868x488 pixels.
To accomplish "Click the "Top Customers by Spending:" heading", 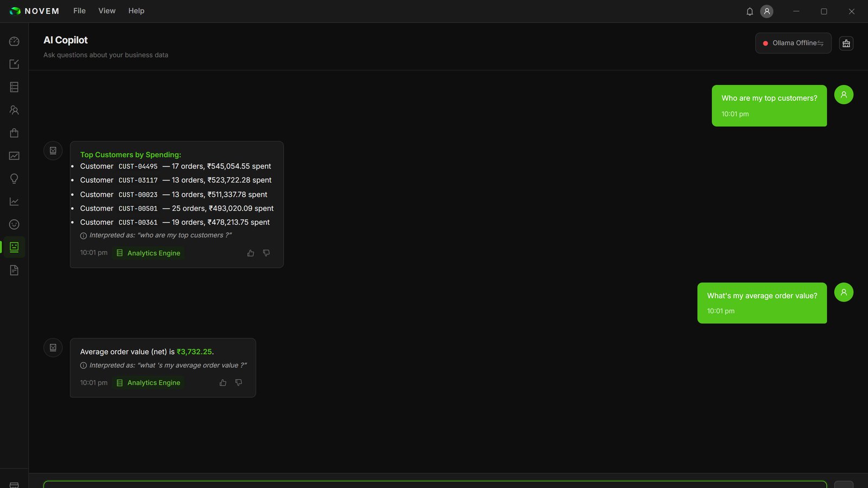I will click(131, 155).
